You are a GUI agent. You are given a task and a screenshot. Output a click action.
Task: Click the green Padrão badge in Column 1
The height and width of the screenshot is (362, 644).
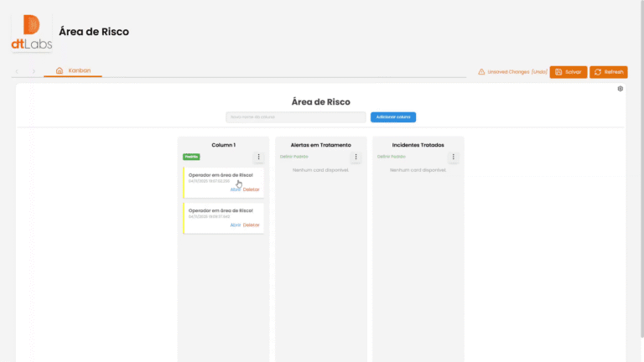click(191, 157)
